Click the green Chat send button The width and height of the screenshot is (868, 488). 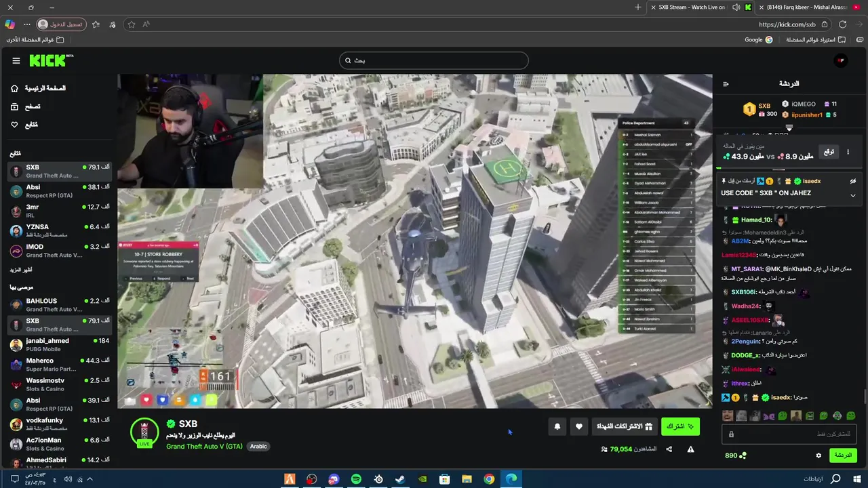pos(843,455)
